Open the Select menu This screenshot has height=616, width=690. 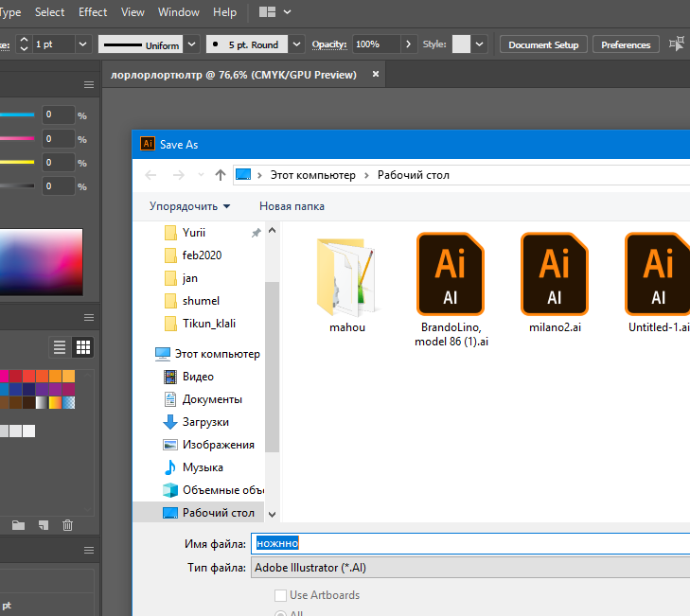click(50, 12)
